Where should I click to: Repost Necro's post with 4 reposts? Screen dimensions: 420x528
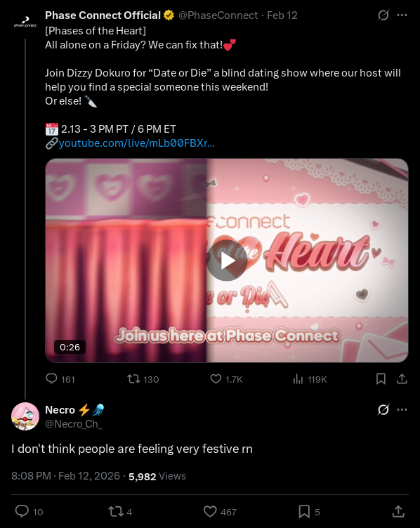(120, 512)
